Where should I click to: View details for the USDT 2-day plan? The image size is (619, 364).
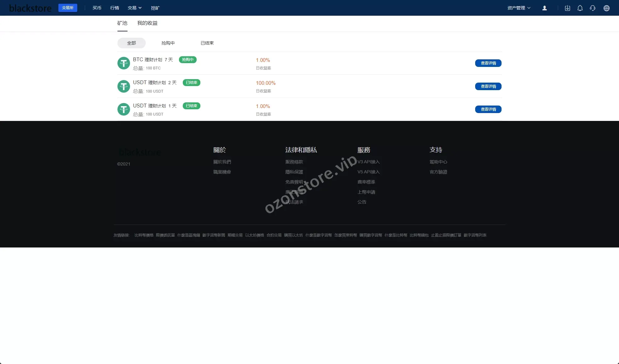pos(488,86)
